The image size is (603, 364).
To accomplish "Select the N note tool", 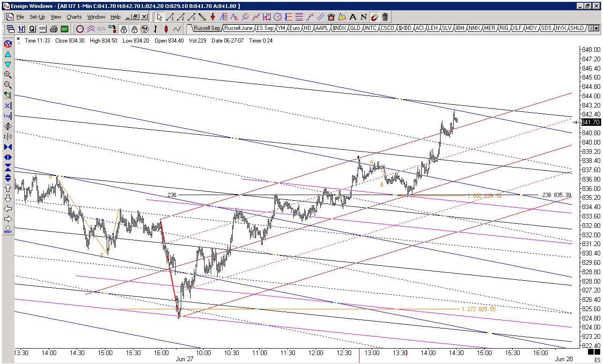I will tap(364, 17).
